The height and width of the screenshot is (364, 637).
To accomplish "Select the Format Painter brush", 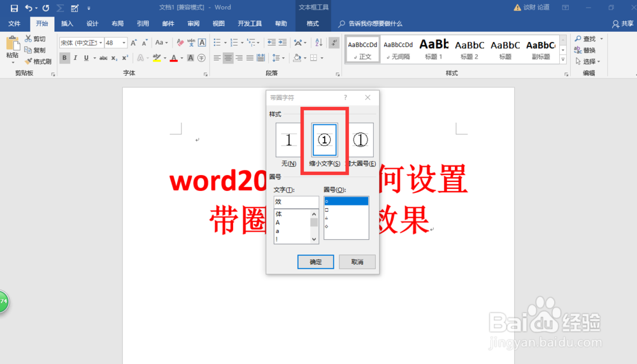I will point(38,61).
